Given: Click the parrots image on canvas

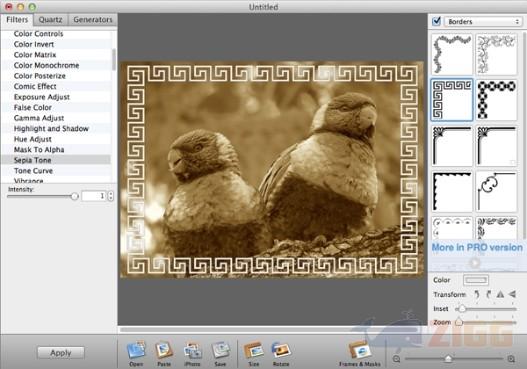Looking at the screenshot, I should click(272, 170).
